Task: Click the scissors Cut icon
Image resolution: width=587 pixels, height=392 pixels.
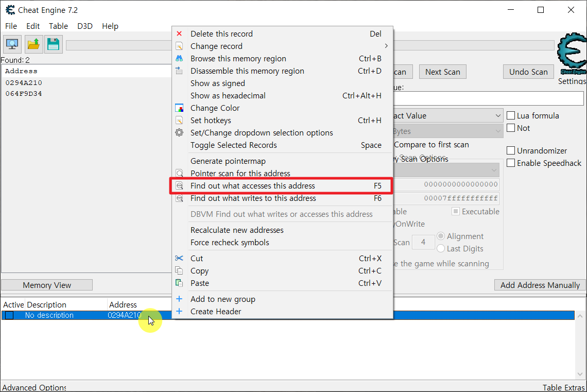Action: (179, 259)
